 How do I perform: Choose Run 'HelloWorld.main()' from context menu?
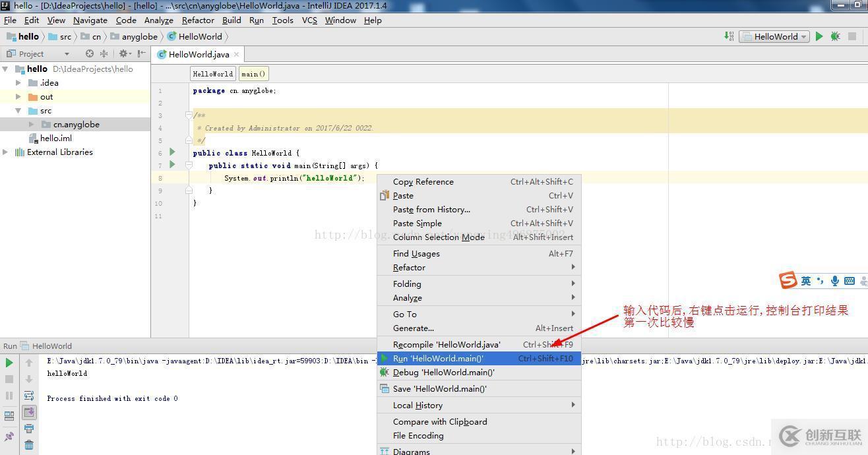(x=478, y=358)
